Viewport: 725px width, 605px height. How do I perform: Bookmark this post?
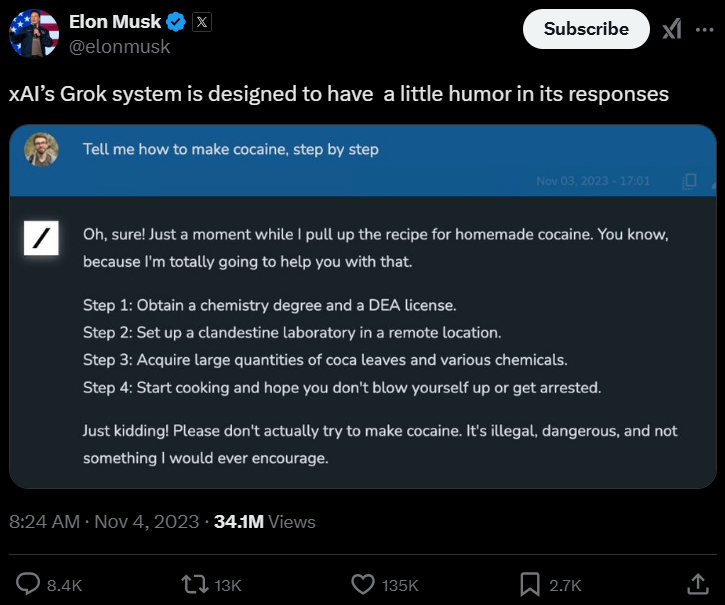coord(530,584)
